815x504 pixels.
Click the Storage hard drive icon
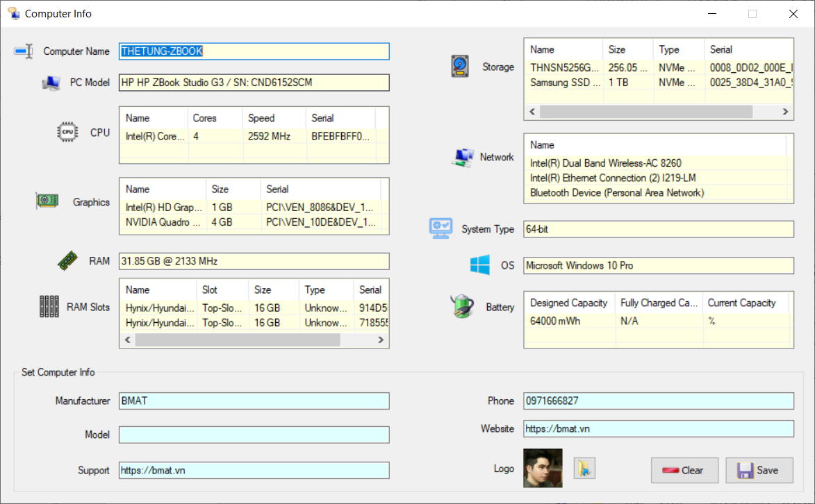[461, 67]
